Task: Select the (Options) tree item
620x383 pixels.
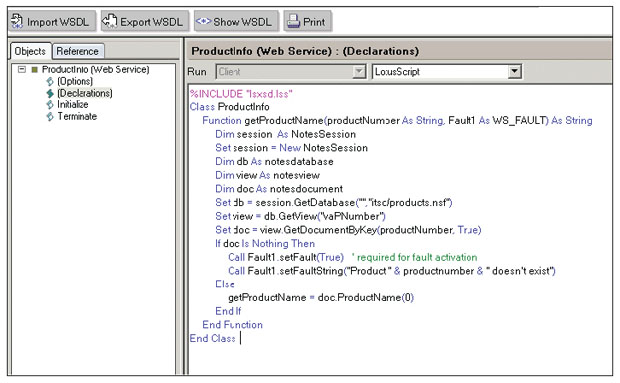Action: [x=75, y=81]
